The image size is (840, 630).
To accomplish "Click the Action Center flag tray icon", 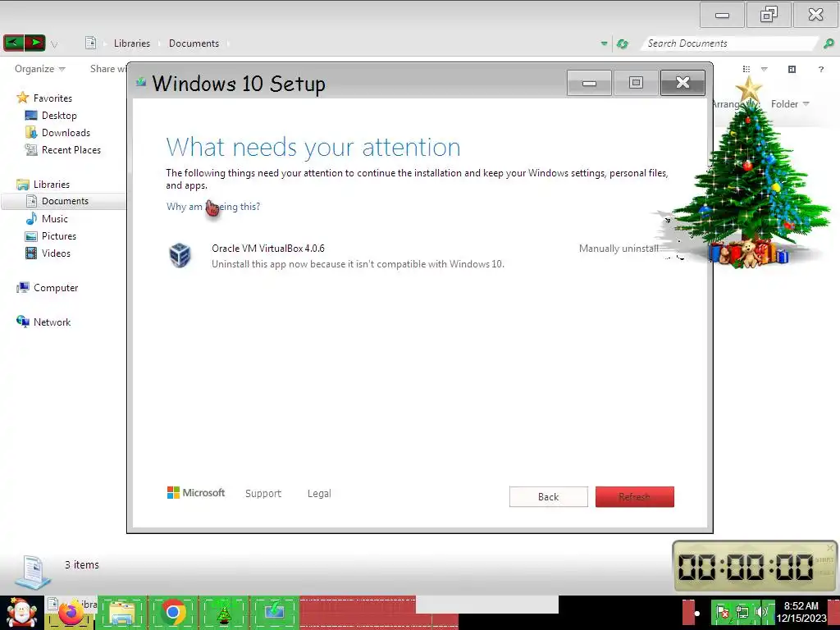I will (x=722, y=612).
